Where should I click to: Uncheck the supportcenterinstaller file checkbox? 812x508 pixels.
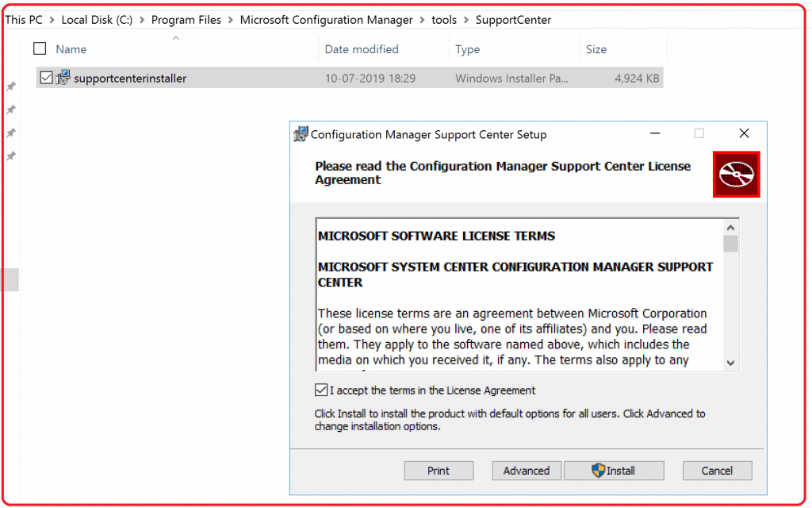coord(46,78)
